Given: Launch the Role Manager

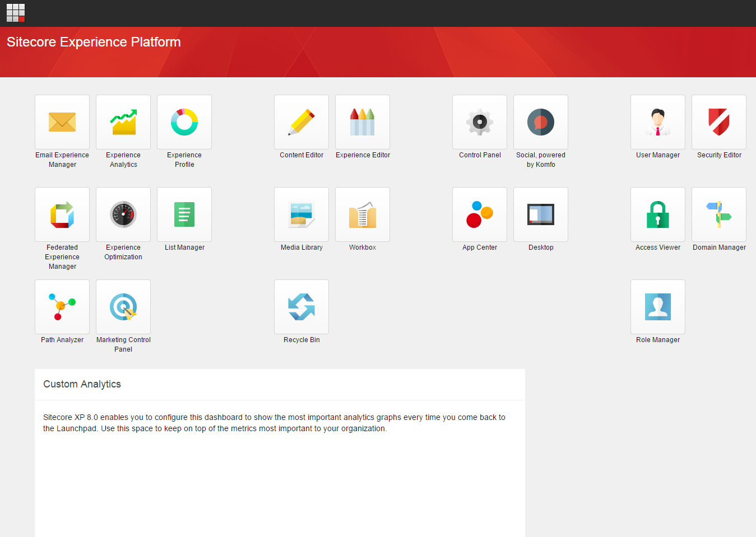Looking at the screenshot, I should (x=658, y=307).
